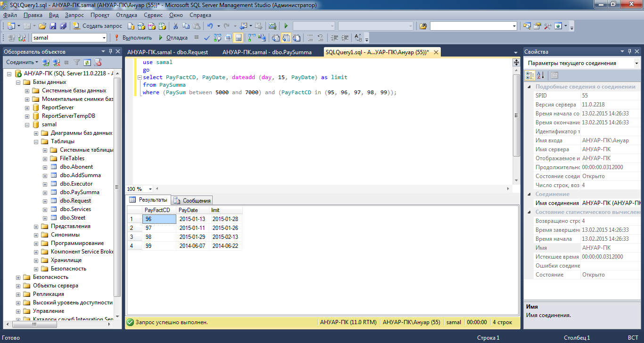Click the Find in Files binoculars icon

point(423,26)
